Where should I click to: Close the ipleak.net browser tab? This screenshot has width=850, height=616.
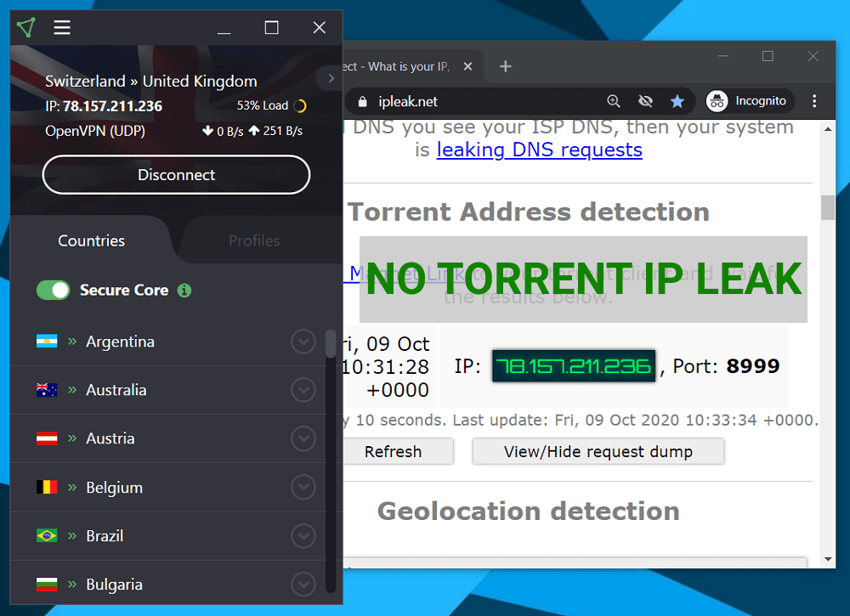[467, 66]
